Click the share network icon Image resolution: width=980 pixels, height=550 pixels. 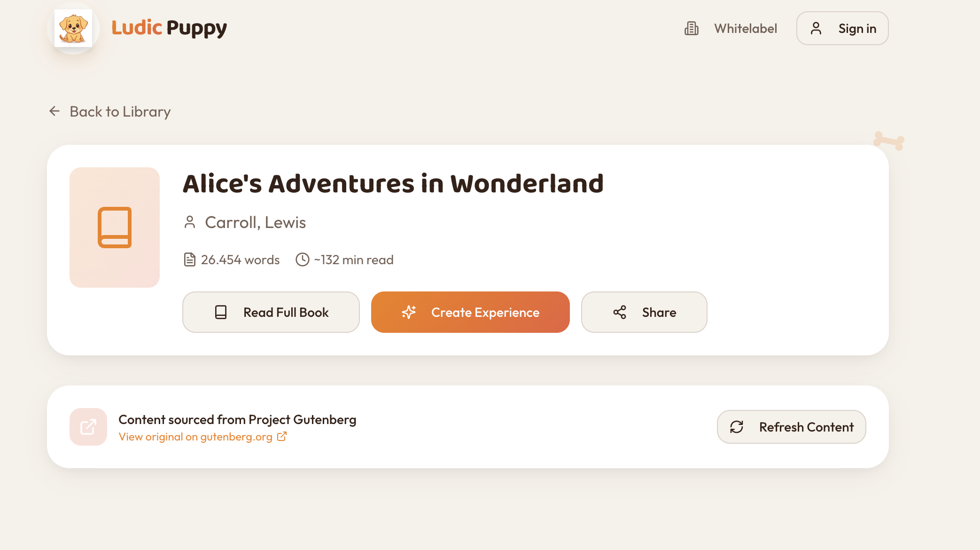coord(620,312)
